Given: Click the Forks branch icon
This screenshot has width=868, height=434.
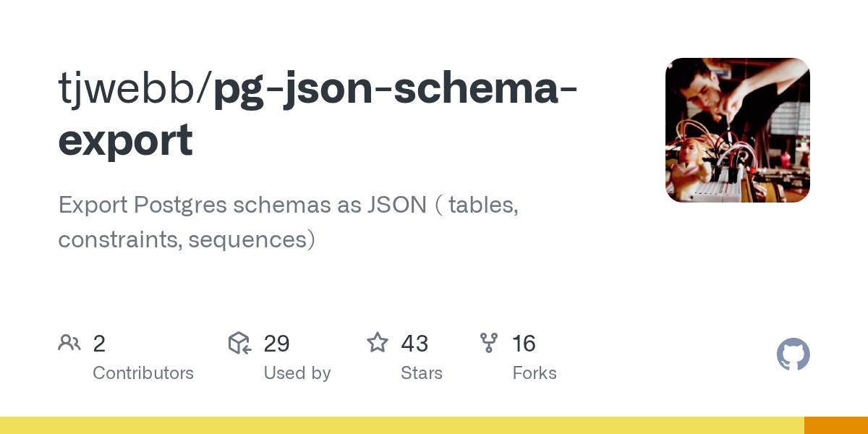Looking at the screenshot, I should (x=489, y=343).
